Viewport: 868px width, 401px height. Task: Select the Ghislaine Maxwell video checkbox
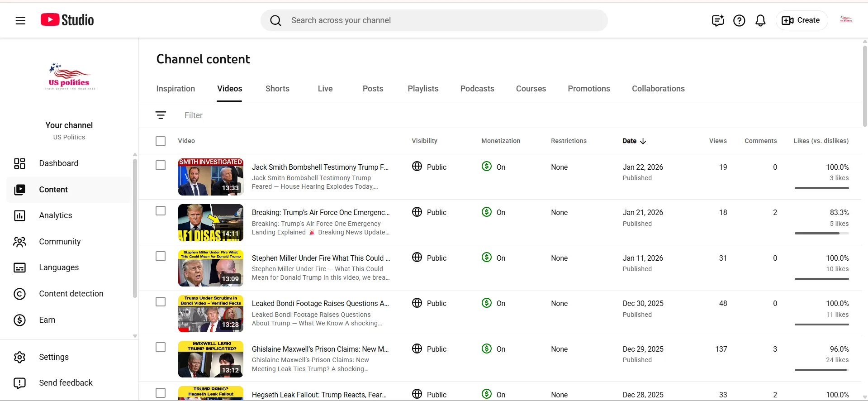coord(161,347)
